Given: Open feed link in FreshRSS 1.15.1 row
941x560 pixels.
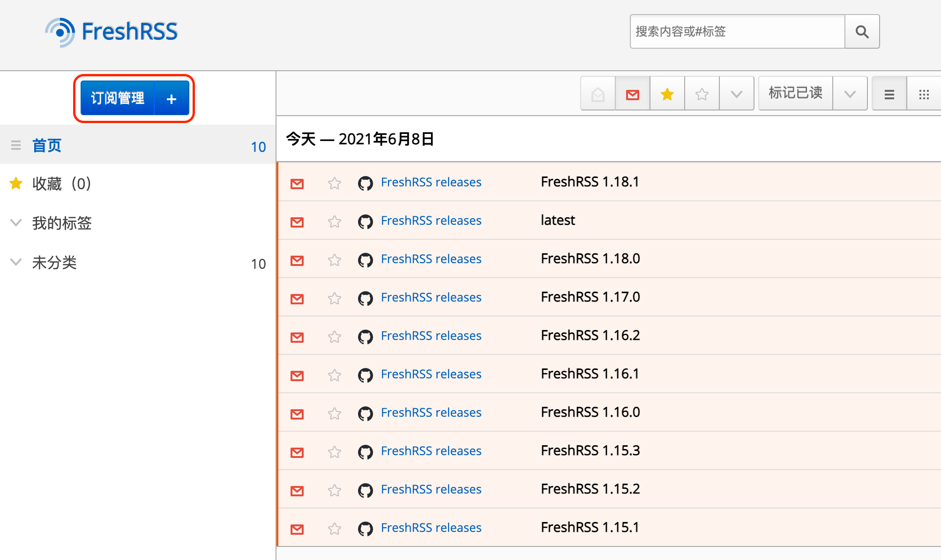Looking at the screenshot, I should pos(431,528).
